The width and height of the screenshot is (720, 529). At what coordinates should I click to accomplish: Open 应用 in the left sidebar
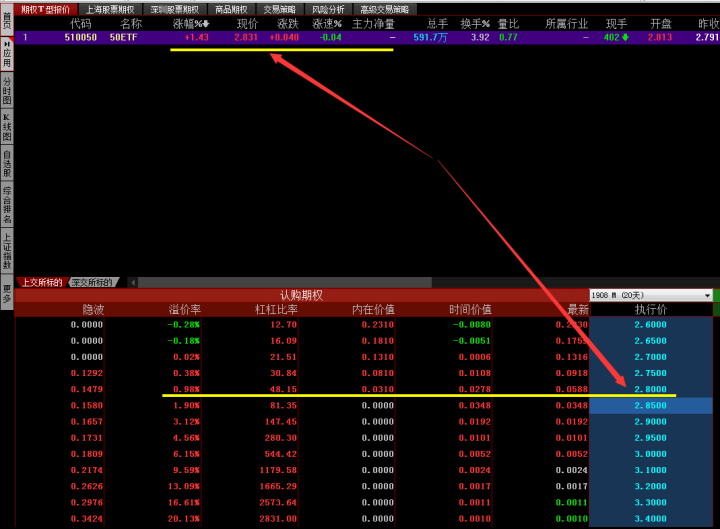click(7, 54)
